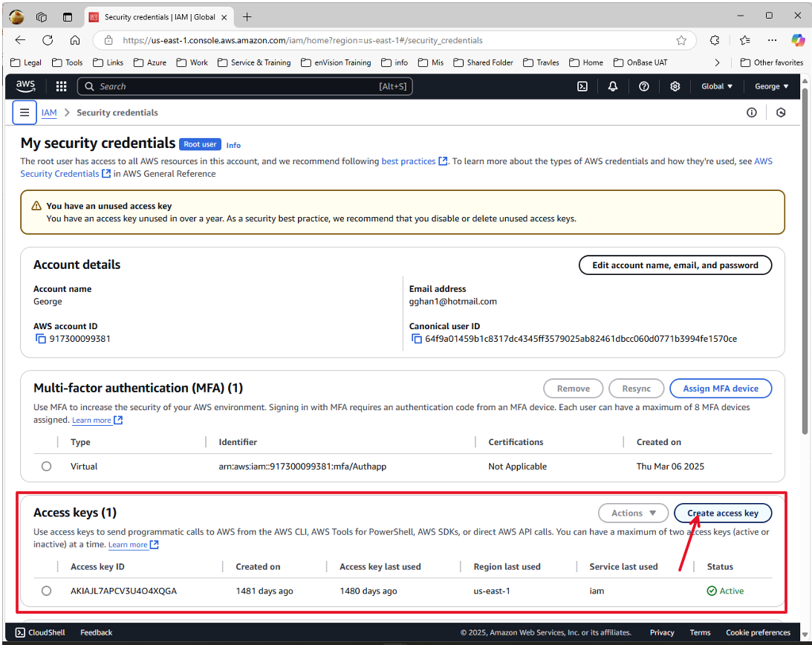
Task: Click the Create access key button
Action: click(723, 513)
